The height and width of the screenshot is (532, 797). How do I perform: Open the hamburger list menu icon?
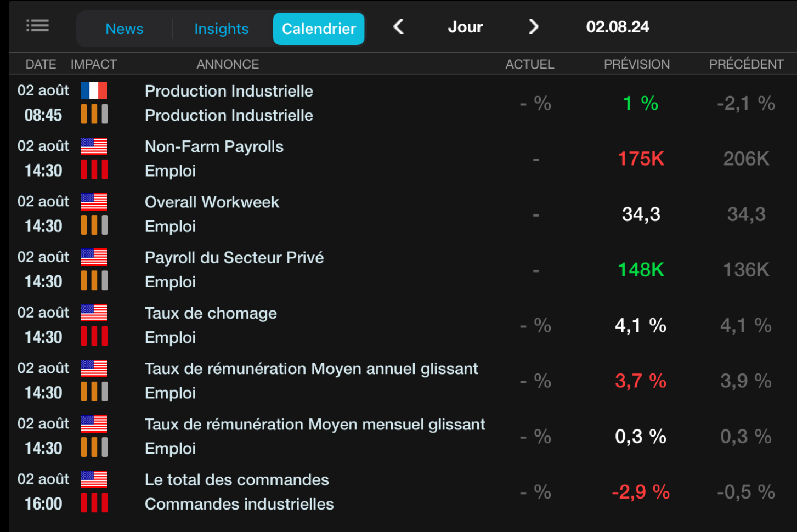click(37, 26)
